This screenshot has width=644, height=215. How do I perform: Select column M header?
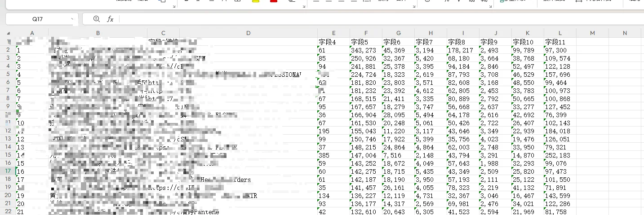[592, 33]
